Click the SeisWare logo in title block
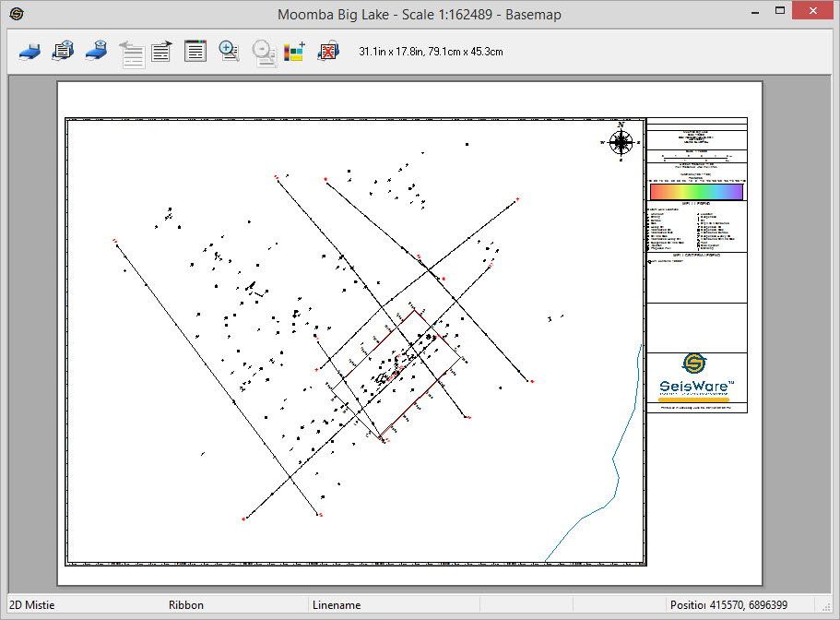840x620 pixels. pyautogui.click(x=696, y=375)
